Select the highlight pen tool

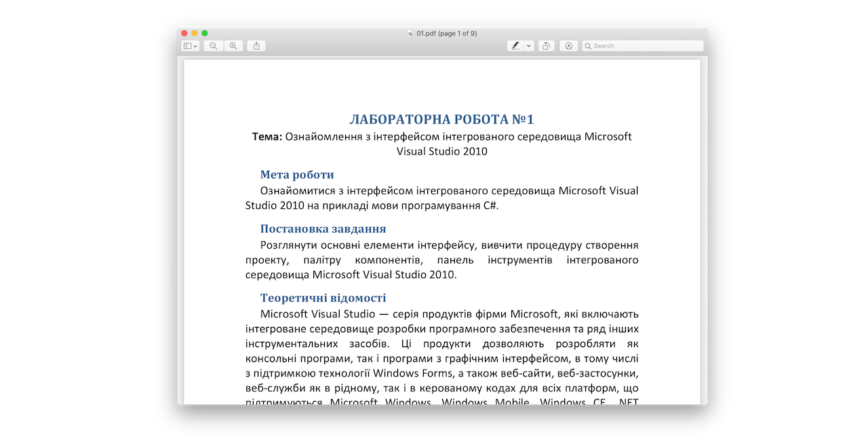(515, 46)
